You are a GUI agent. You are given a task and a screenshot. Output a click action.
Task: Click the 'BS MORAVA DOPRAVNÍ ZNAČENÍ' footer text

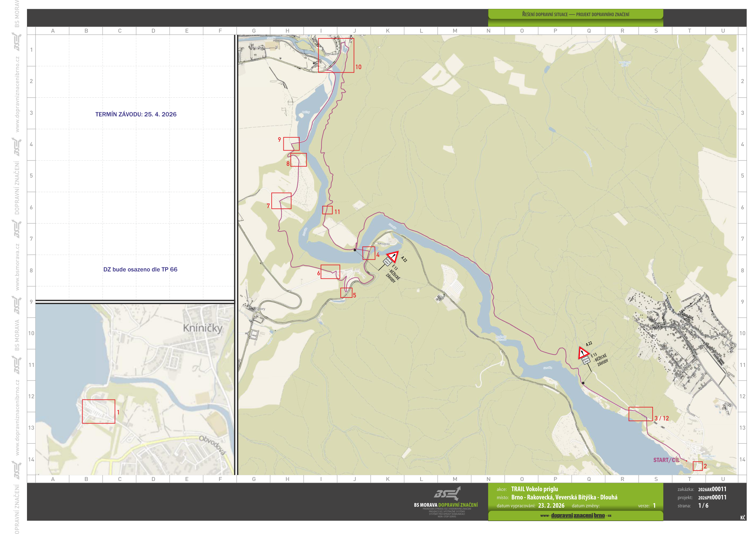446,505
